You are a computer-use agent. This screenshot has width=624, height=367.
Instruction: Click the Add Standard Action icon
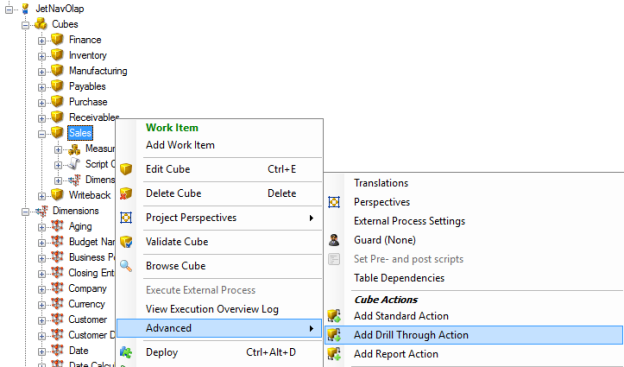334,316
